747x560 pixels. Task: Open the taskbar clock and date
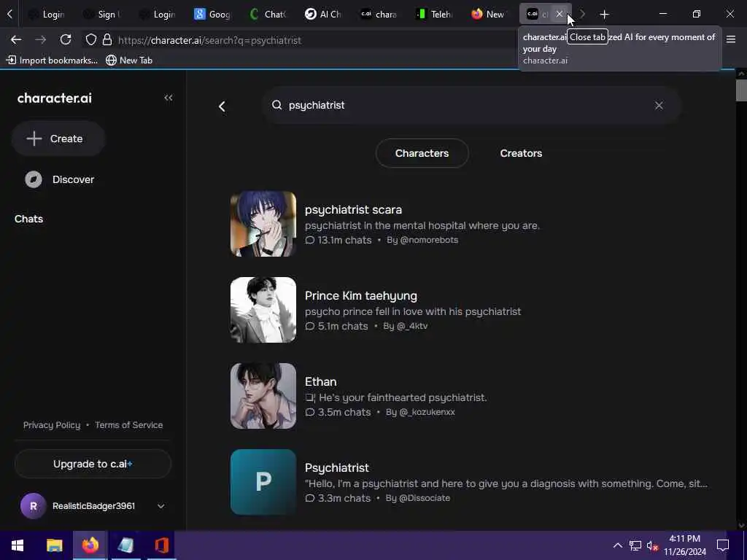(684, 545)
